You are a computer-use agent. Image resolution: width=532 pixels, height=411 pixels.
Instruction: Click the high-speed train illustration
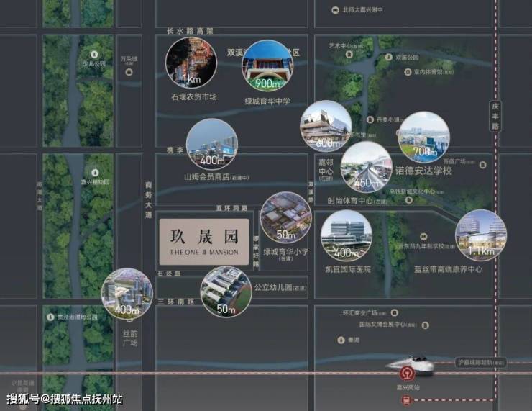tap(411, 366)
